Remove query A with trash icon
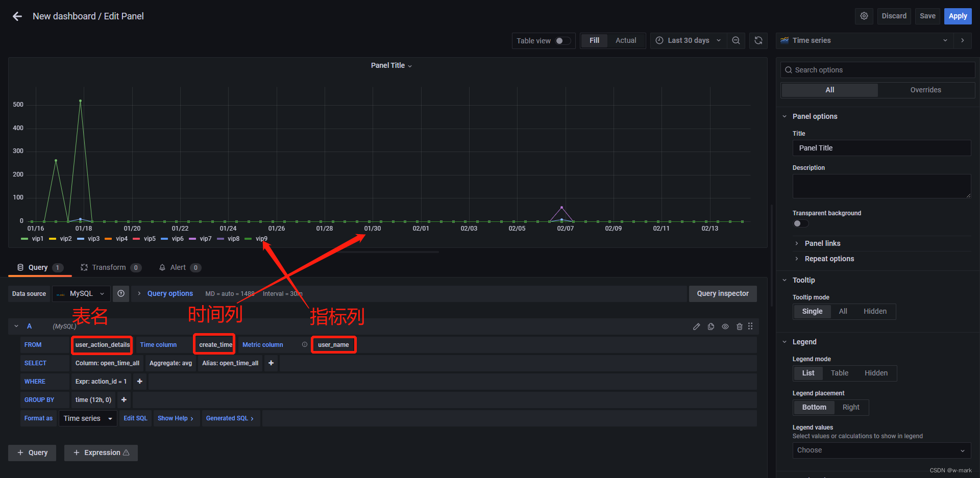Image resolution: width=980 pixels, height=478 pixels. 740,326
